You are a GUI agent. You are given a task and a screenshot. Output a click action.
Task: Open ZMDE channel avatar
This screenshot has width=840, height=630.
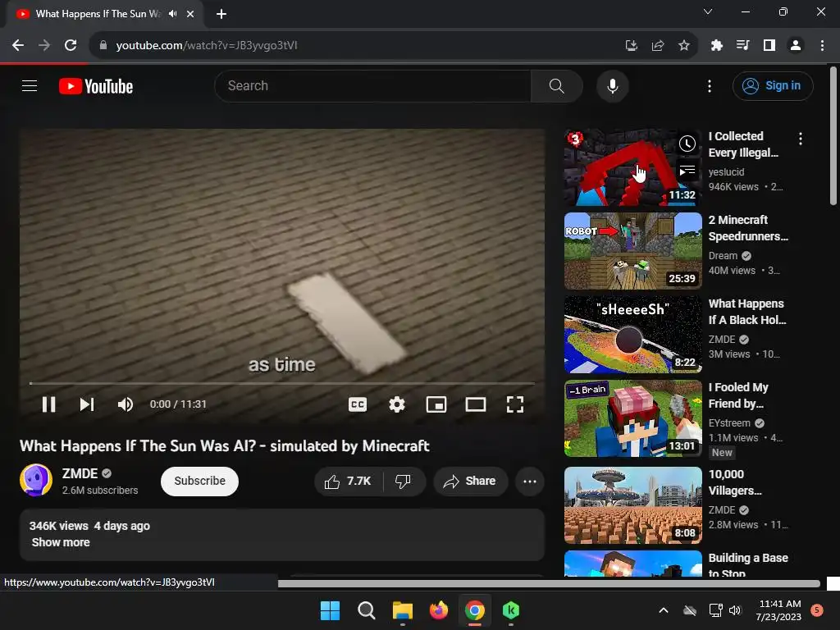(36, 480)
